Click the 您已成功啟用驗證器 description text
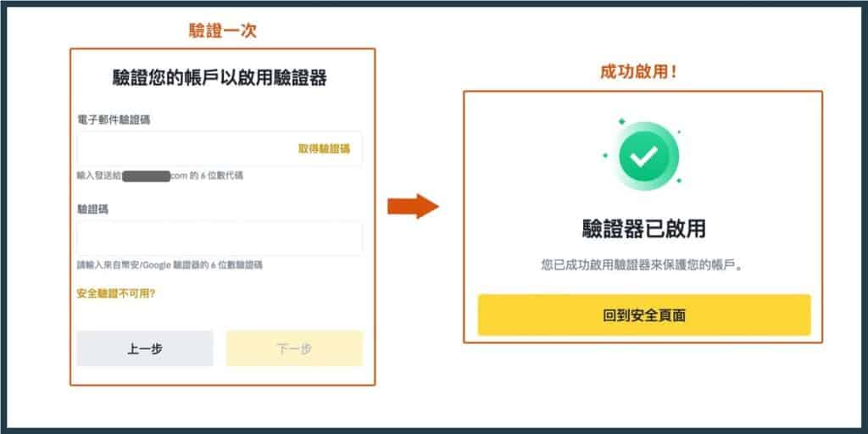Screen dimensions: 868x434 643,265
